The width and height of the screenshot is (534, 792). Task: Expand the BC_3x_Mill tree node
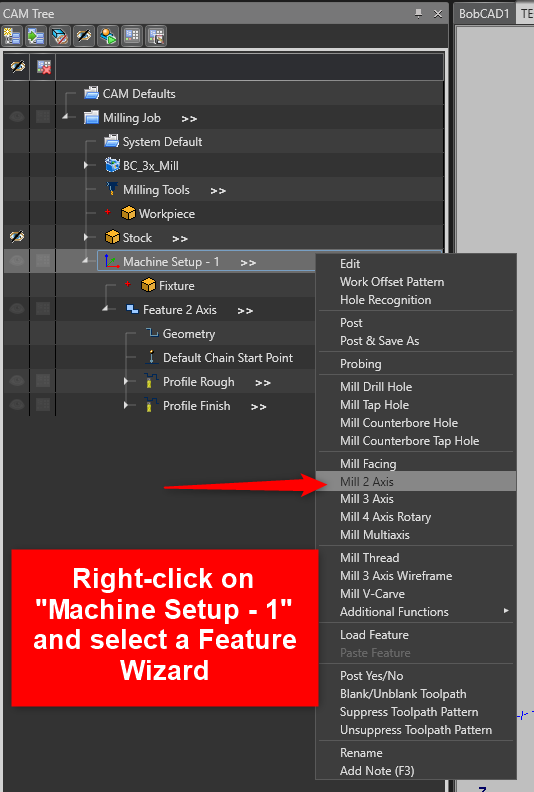pyautogui.click(x=86, y=165)
